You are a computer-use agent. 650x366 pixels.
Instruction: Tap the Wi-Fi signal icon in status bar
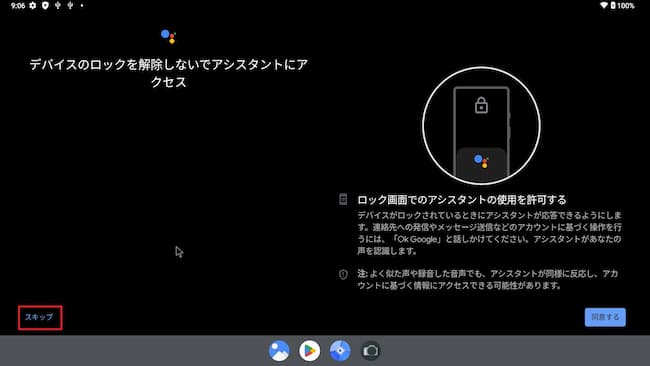(x=604, y=5)
